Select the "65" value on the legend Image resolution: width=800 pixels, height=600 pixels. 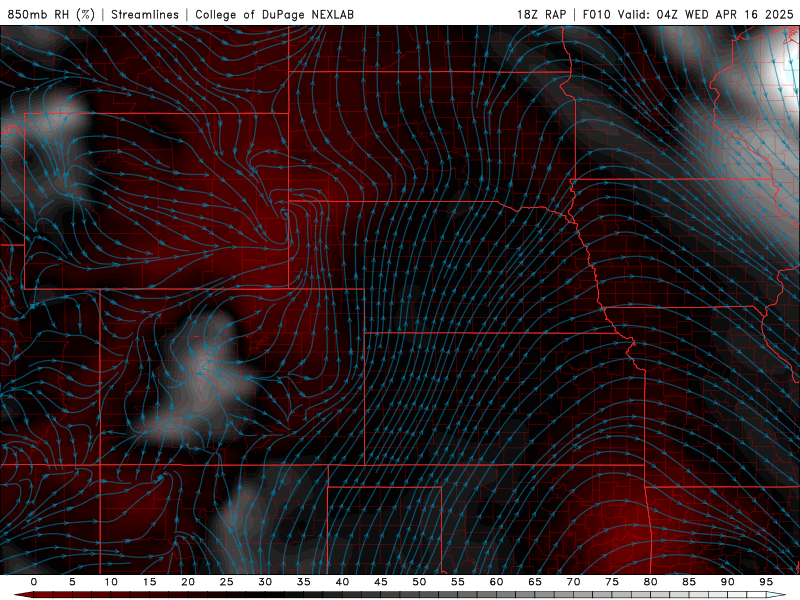(535, 582)
